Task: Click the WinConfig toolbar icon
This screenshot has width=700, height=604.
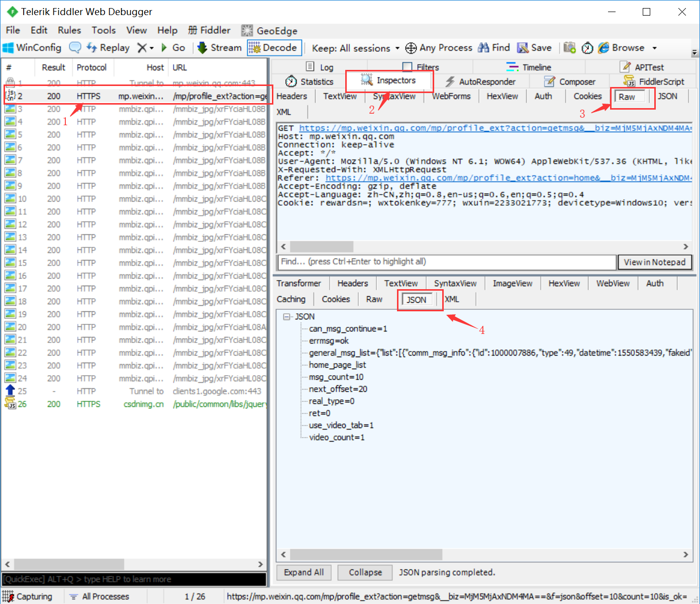Action: click(x=8, y=48)
